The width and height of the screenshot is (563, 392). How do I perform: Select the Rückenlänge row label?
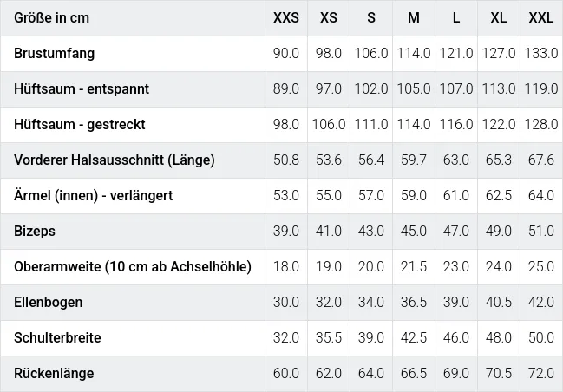coord(54,373)
